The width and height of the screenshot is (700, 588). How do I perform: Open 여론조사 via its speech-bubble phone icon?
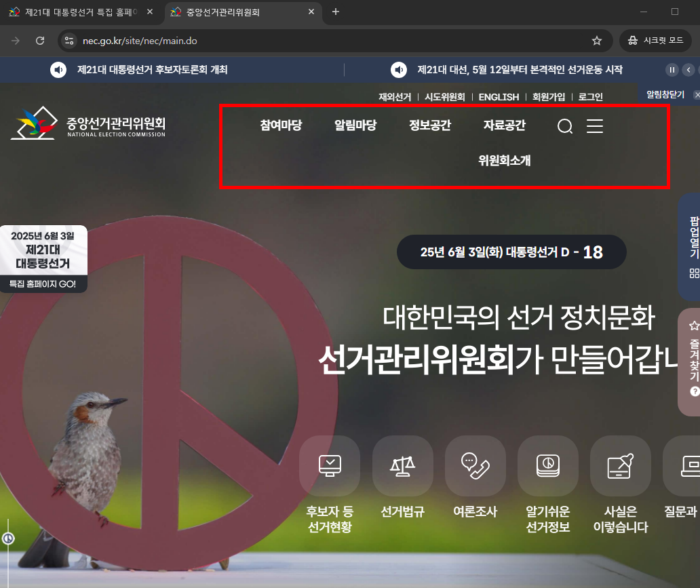tap(475, 466)
